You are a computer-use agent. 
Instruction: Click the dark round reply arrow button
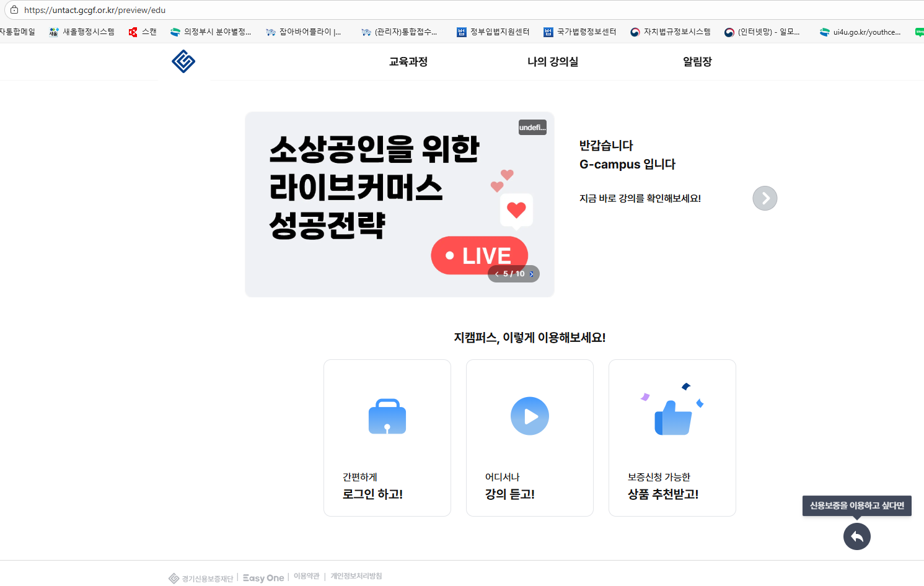coord(856,536)
